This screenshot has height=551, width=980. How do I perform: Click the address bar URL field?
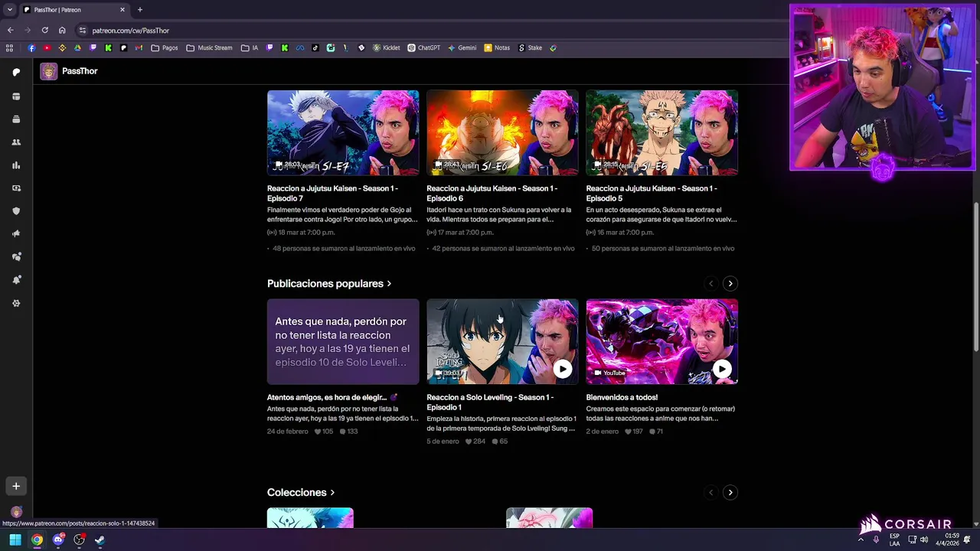(x=429, y=31)
